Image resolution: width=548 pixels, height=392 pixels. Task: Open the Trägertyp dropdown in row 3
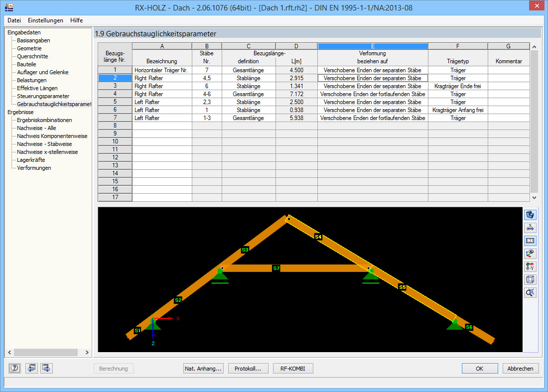(457, 86)
